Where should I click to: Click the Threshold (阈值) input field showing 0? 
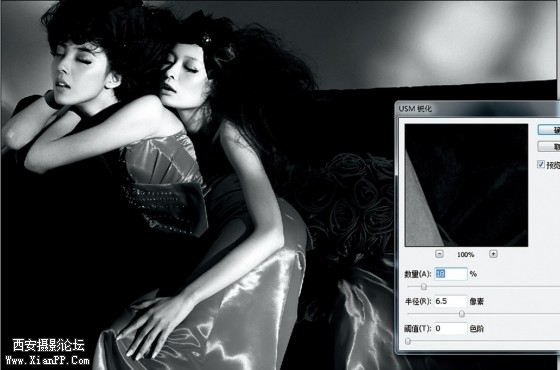[x=451, y=328]
